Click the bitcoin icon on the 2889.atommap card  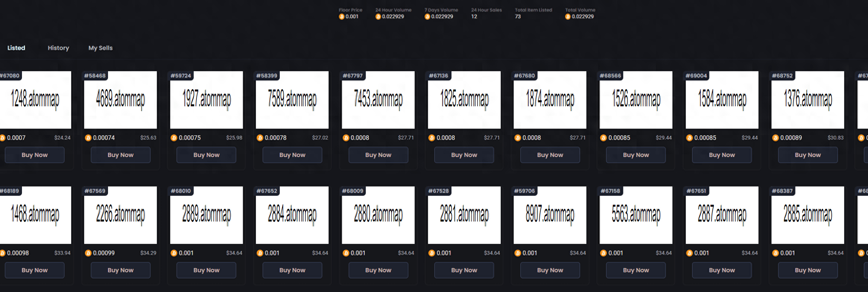[x=174, y=253]
